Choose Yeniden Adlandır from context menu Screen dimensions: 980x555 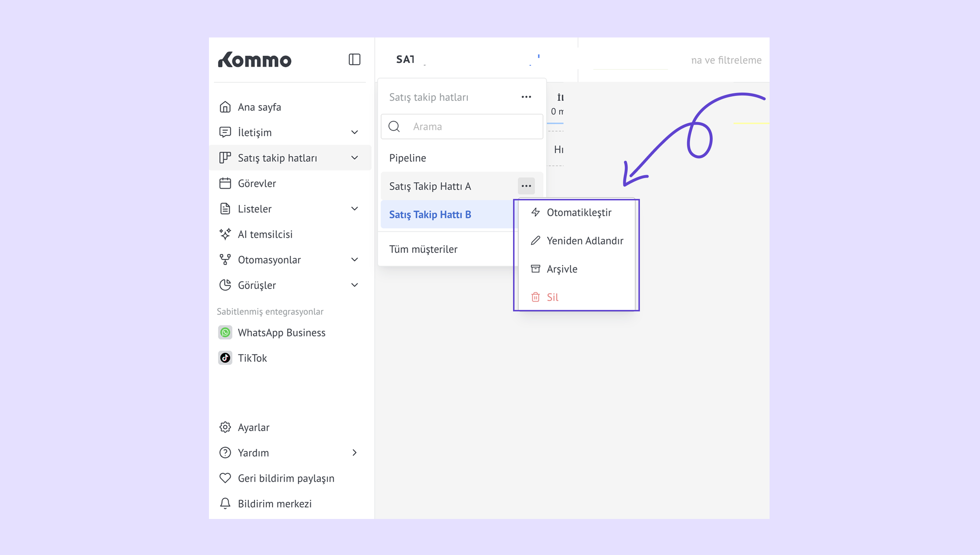(584, 240)
